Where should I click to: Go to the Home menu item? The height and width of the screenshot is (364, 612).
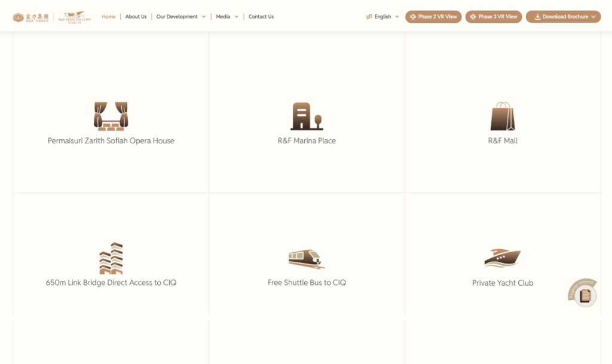pyautogui.click(x=109, y=16)
